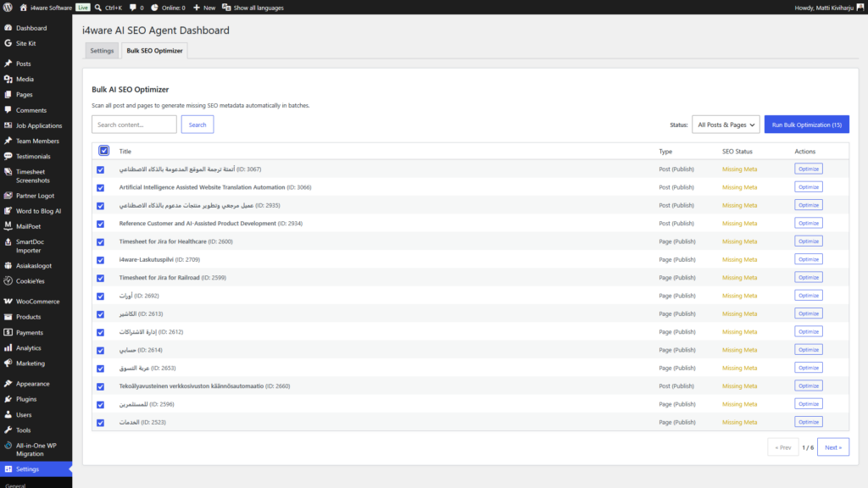Open the All Posts & Pages status dropdown

click(726, 125)
